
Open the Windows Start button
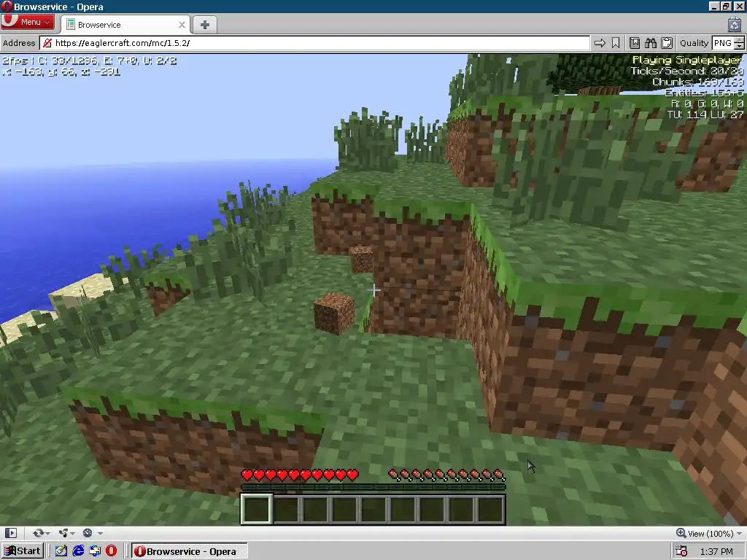(23, 551)
